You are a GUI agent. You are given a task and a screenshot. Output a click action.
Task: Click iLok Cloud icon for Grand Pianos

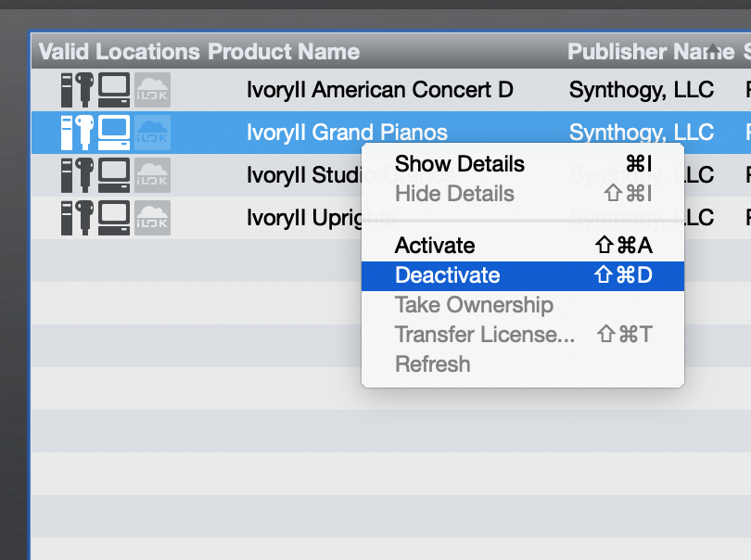click(x=152, y=133)
